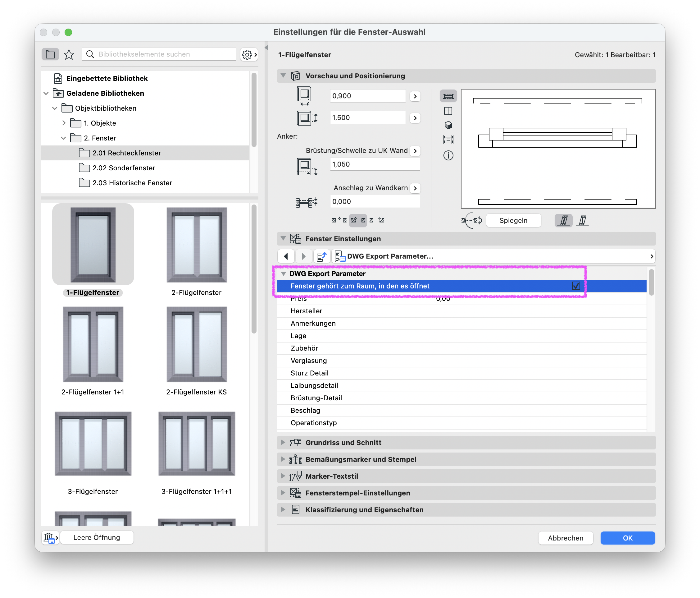Click the window height field 1,500
Screen dimensions: 700x598
tap(368, 117)
